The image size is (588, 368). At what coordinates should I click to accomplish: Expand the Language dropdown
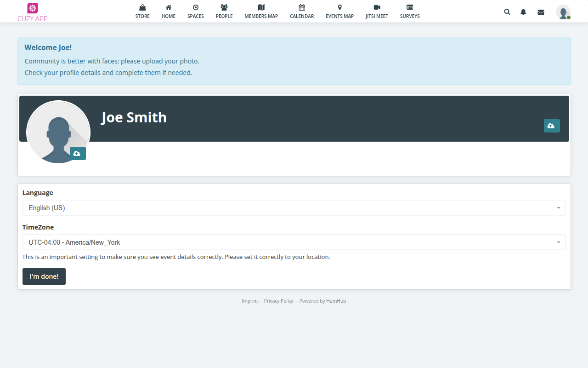(x=294, y=208)
